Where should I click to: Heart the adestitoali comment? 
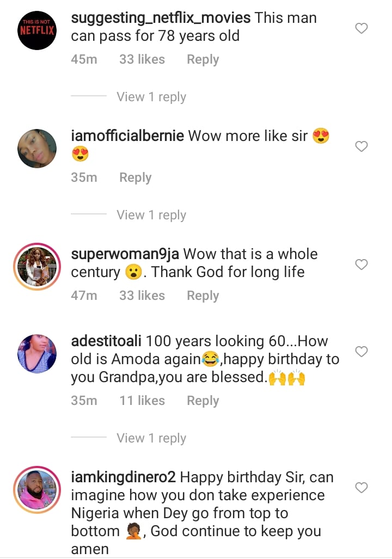(x=362, y=352)
